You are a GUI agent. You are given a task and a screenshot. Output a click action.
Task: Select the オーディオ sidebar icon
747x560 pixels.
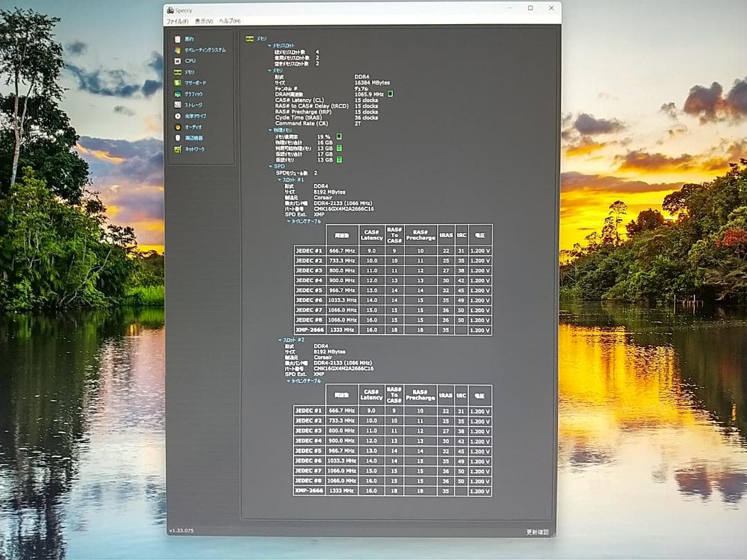(178, 127)
